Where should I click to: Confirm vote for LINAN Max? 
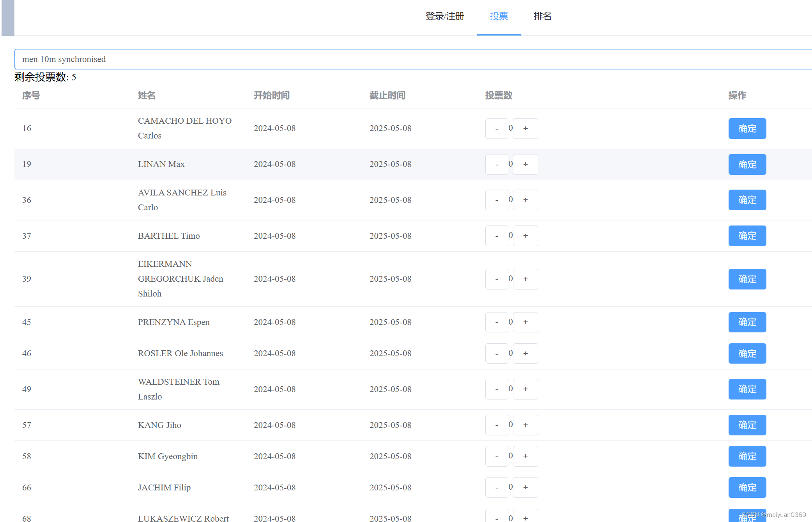[x=747, y=164]
